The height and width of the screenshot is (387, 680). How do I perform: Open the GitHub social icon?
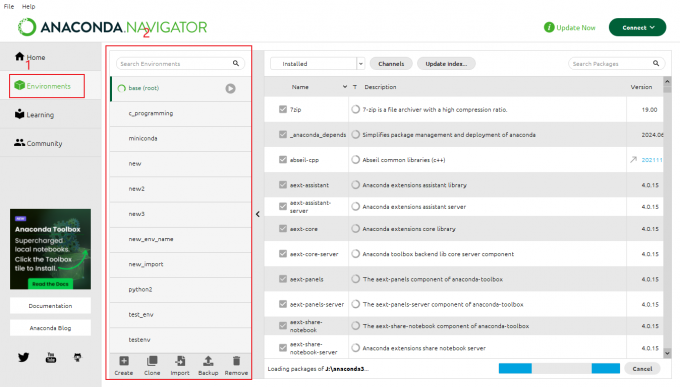click(77, 357)
